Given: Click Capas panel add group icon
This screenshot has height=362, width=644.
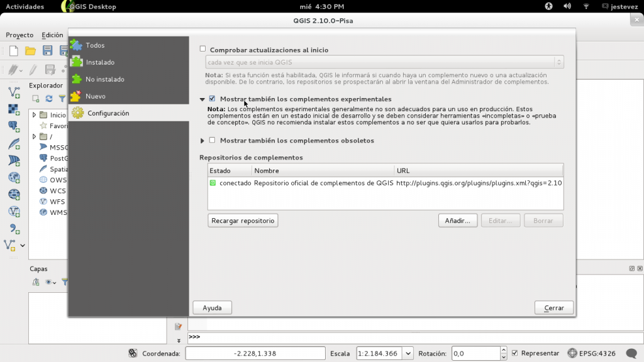Looking at the screenshot, I should pos(36,282).
